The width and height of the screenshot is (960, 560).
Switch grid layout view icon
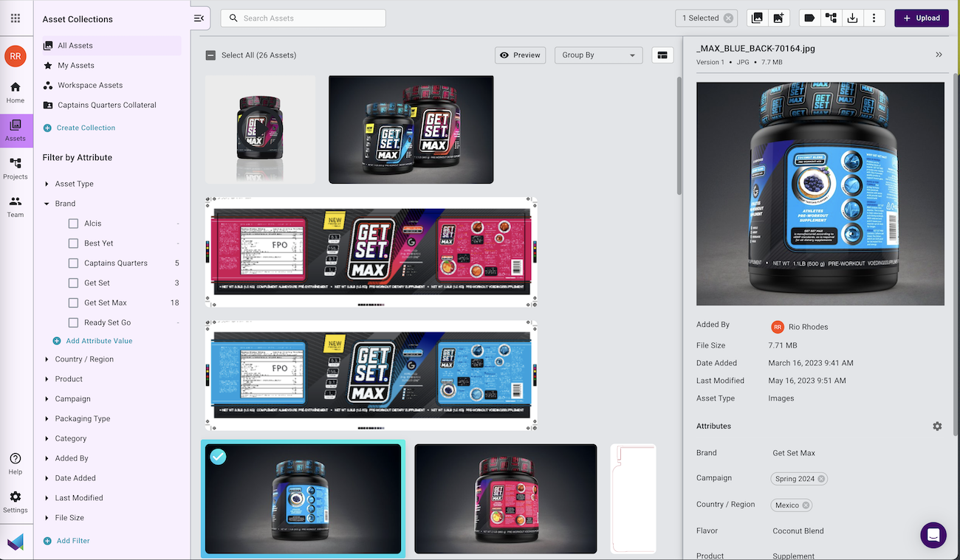pyautogui.click(x=662, y=55)
